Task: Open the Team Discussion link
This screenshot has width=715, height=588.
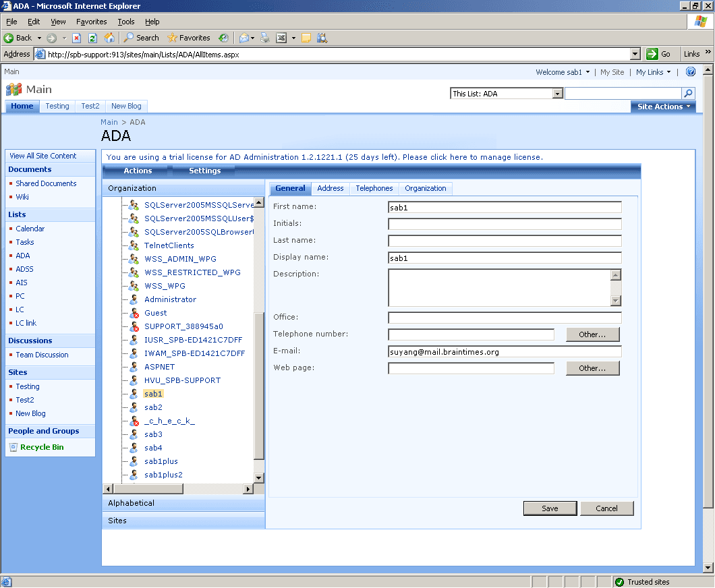Action: (x=42, y=355)
